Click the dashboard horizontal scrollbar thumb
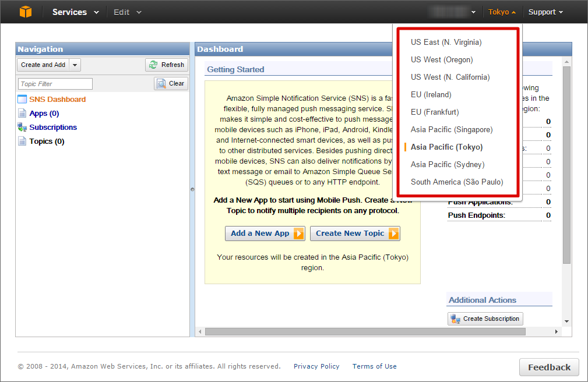The image size is (588, 382). tap(365, 331)
